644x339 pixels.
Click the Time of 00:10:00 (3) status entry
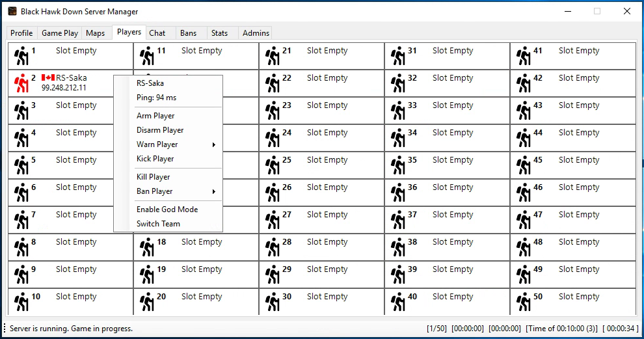click(562, 329)
